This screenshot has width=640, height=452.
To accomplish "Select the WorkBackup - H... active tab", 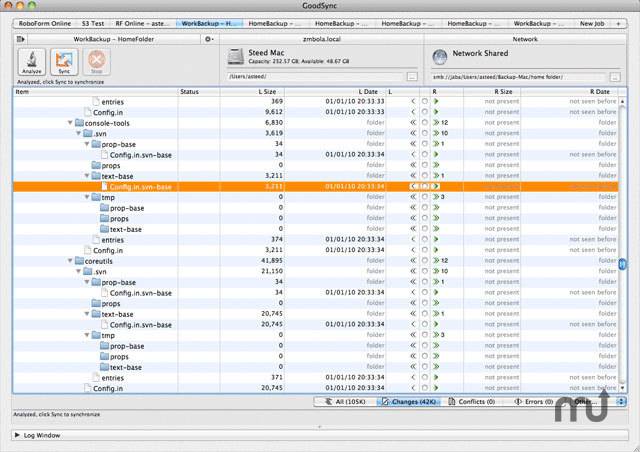I will 209,24.
